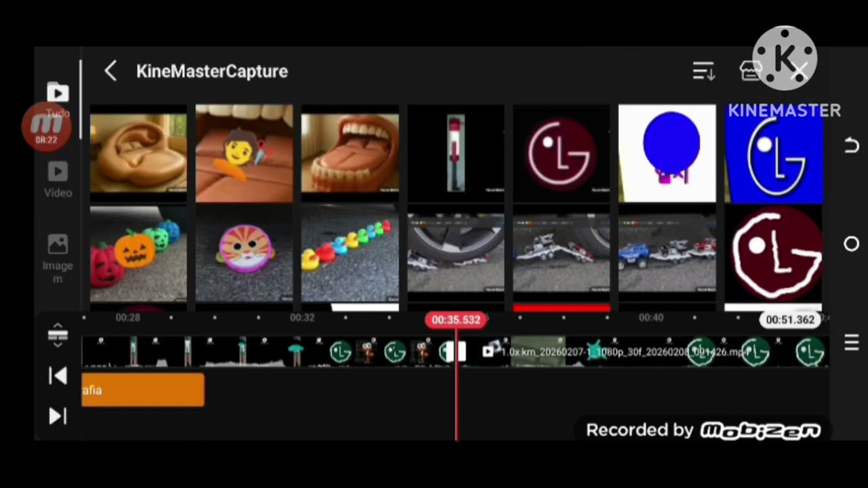The image size is (868, 488).
Task: Click the 00:51.362 total duration label
Action: point(790,319)
